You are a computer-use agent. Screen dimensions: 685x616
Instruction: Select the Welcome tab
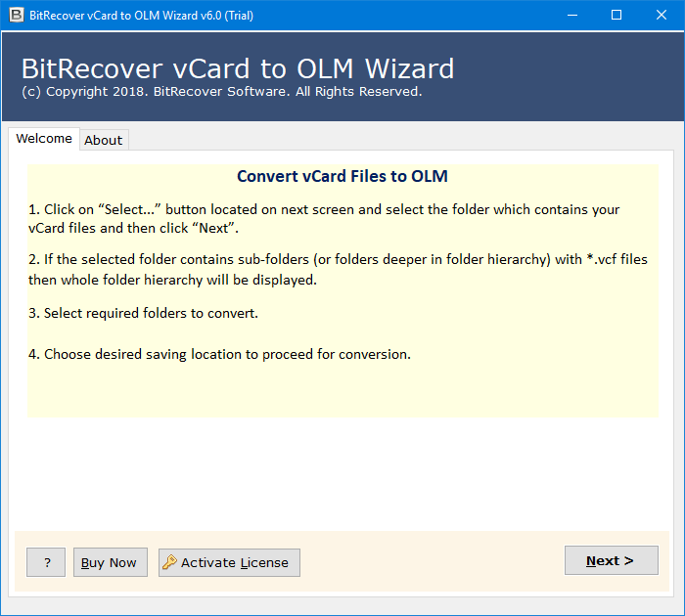44,139
